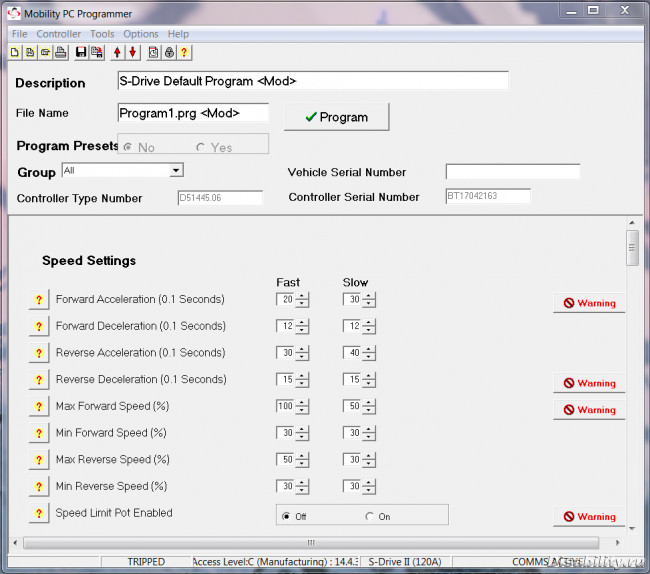
Task: Click the vertical scrollbar up arrow
Action: (x=632, y=223)
